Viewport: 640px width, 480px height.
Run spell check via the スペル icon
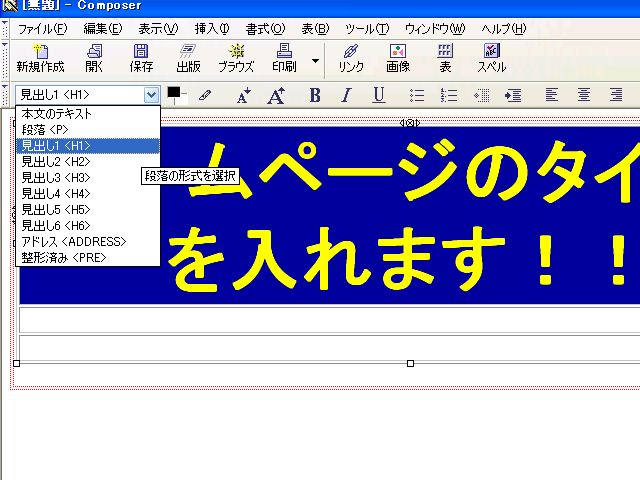click(x=492, y=59)
